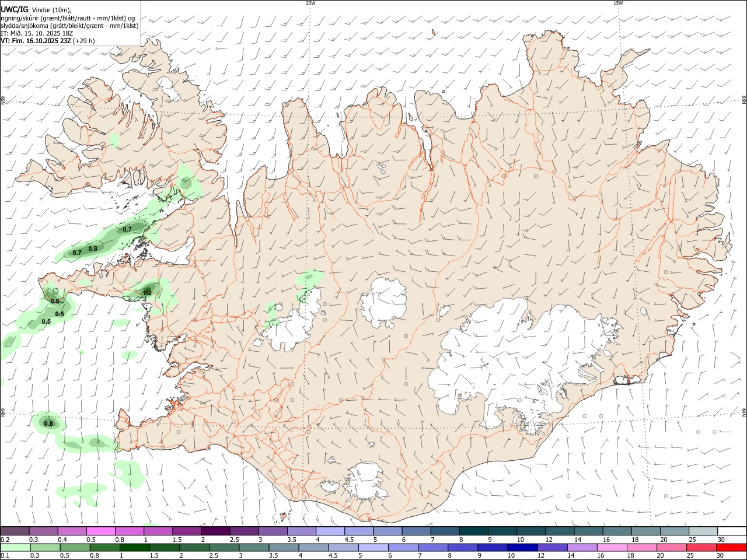The image size is (747, 560).
Task: Click the 'VT: Fim. 16.10.2025 23Z' line
Action: 36,41
